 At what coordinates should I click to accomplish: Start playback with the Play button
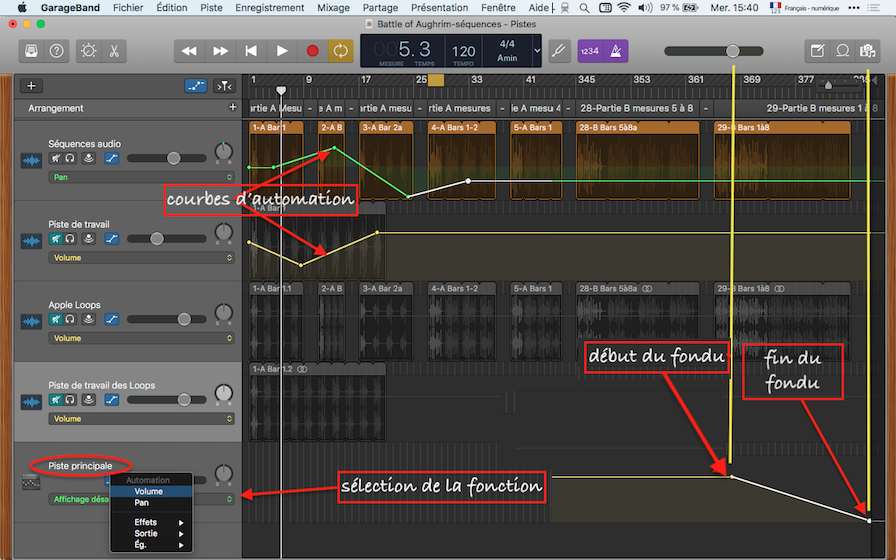pyautogui.click(x=282, y=51)
